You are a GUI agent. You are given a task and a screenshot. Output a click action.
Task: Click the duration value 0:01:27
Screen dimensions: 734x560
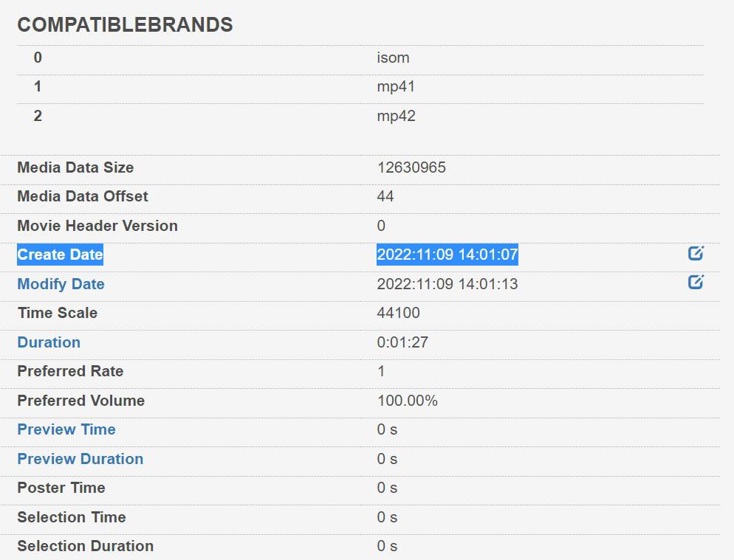(x=402, y=342)
